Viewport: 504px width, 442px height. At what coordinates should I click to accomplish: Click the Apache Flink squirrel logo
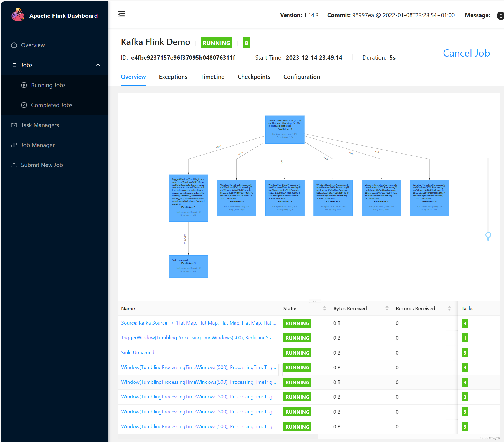pyautogui.click(x=18, y=14)
